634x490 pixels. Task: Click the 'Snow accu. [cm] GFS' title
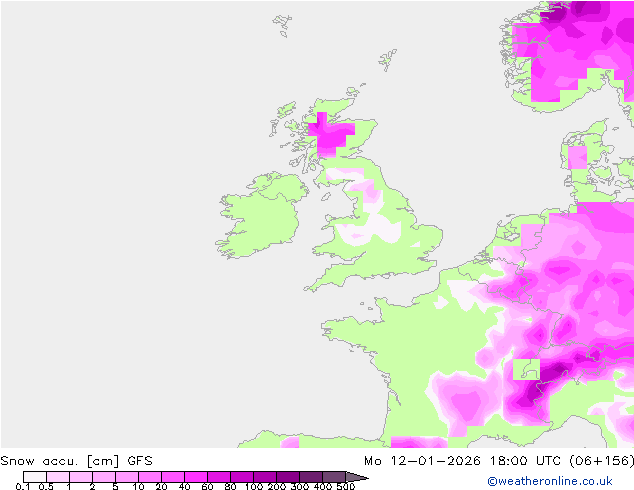(76, 461)
